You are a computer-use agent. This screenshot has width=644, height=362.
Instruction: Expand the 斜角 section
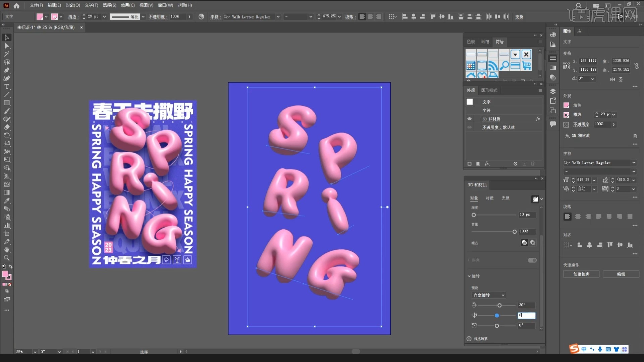pyautogui.click(x=469, y=260)
